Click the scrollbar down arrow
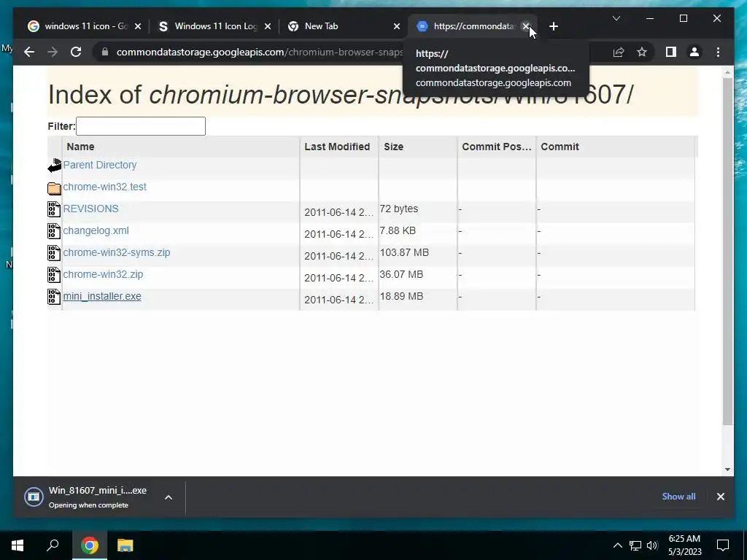 point(727,470)
